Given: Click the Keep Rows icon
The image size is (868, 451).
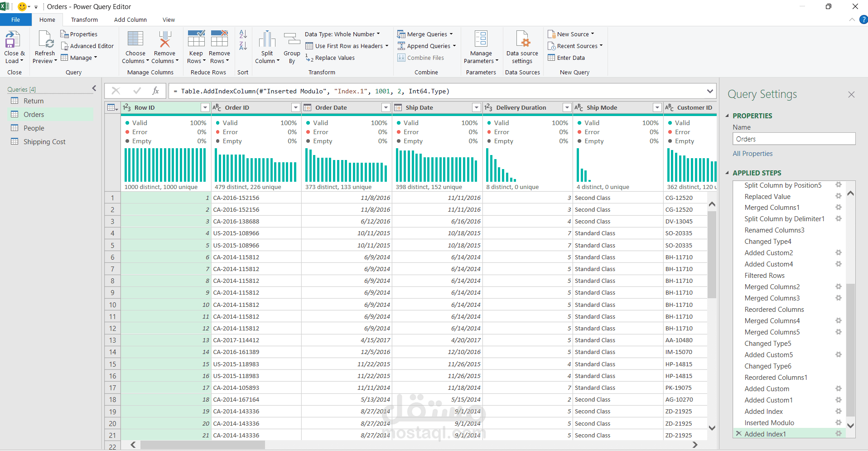Looking at the screenshot, I should pos(196,39).
